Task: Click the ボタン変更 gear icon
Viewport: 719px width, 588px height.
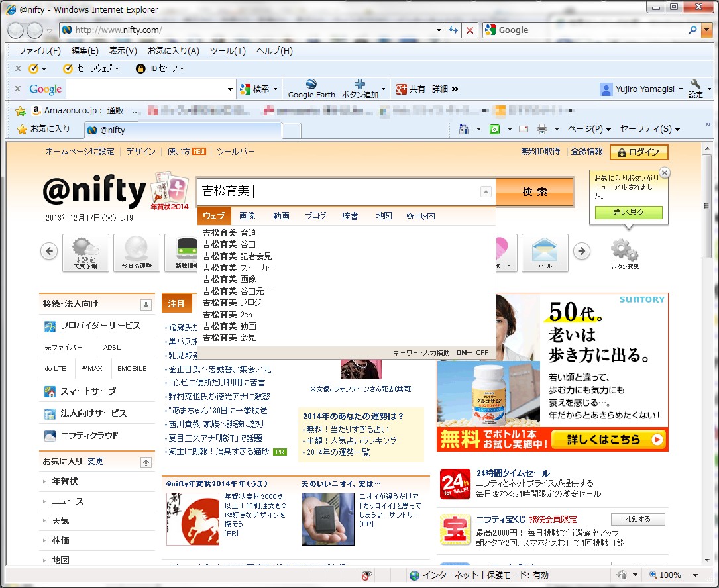Action: (x=624, y=250)
